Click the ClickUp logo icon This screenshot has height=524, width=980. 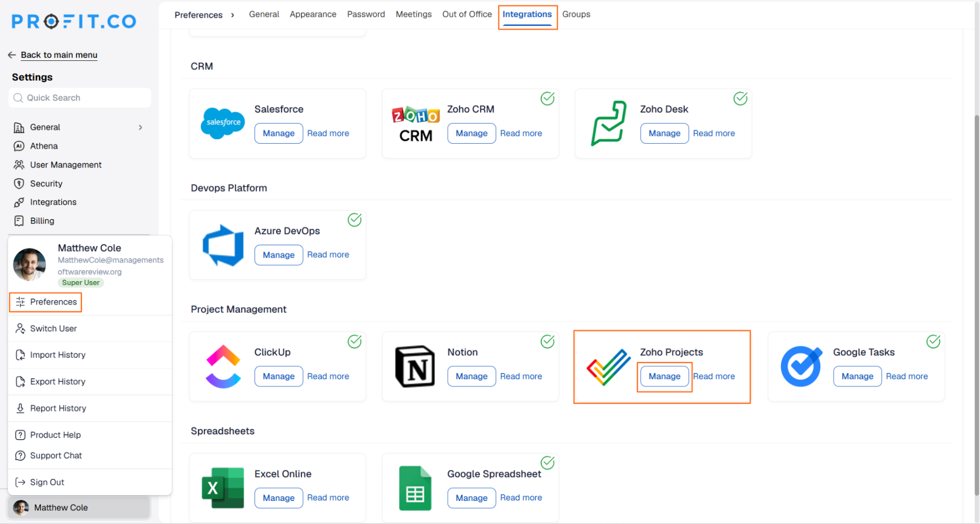tap(223, 367)
